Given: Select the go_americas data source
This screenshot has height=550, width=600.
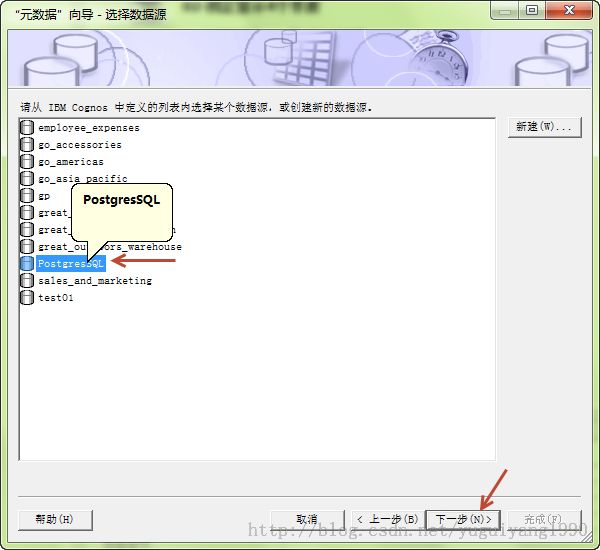Looking at the screenshot, I should tap(71, 162).
